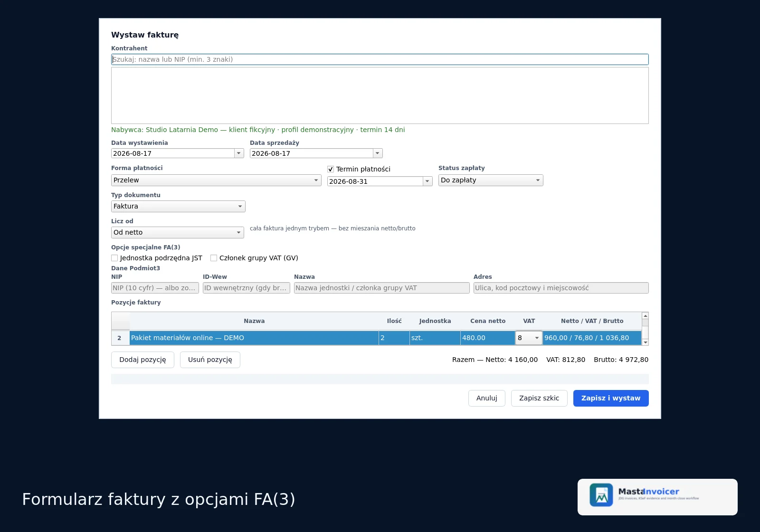Open the Typ dokumentu Faktura dropdown

click(178, 207)
